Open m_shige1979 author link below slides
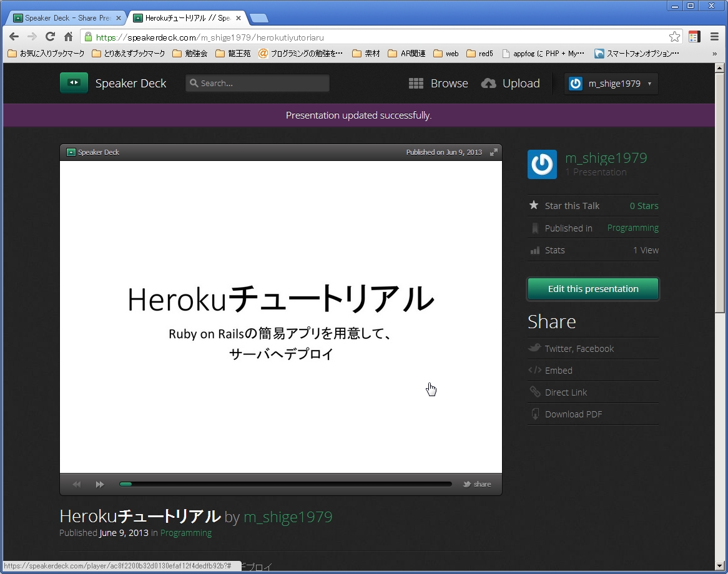 288,517
